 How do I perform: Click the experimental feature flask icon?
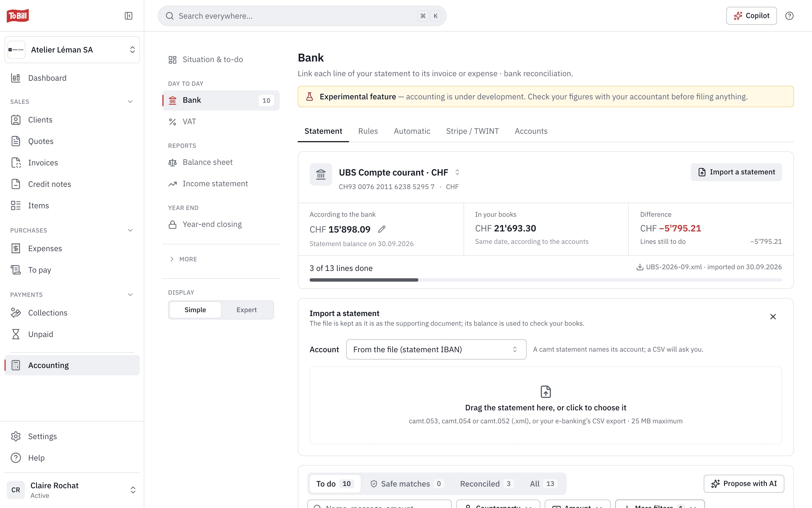pyautogui.click(x=310, y=97)
